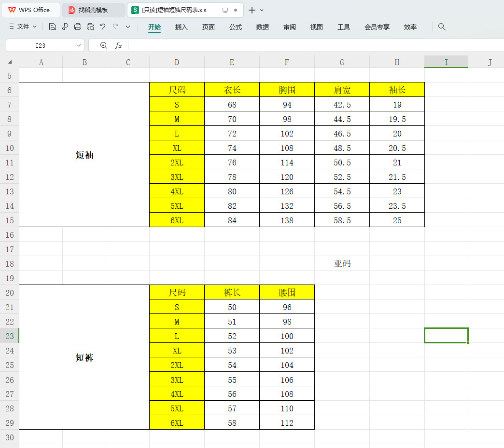Image resolution: width=504 pixels, height=448 pixels.
Task: Click the cell with value 138
Action: (287, 220)
